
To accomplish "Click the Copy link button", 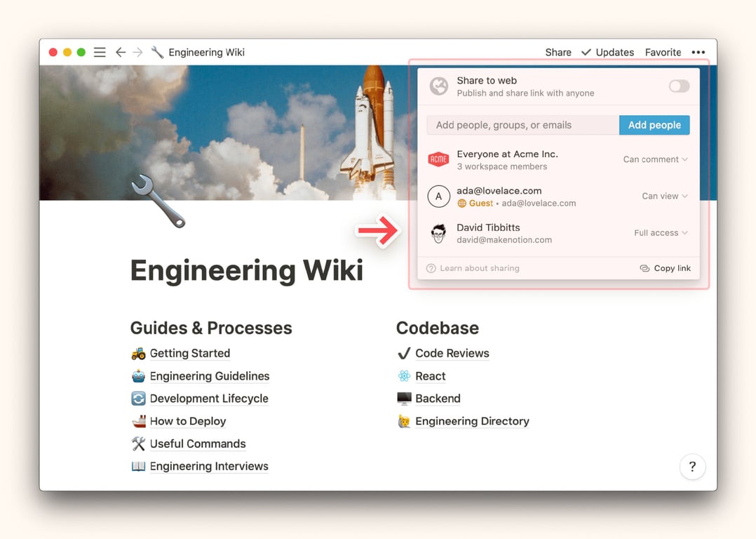I will 666,268.
